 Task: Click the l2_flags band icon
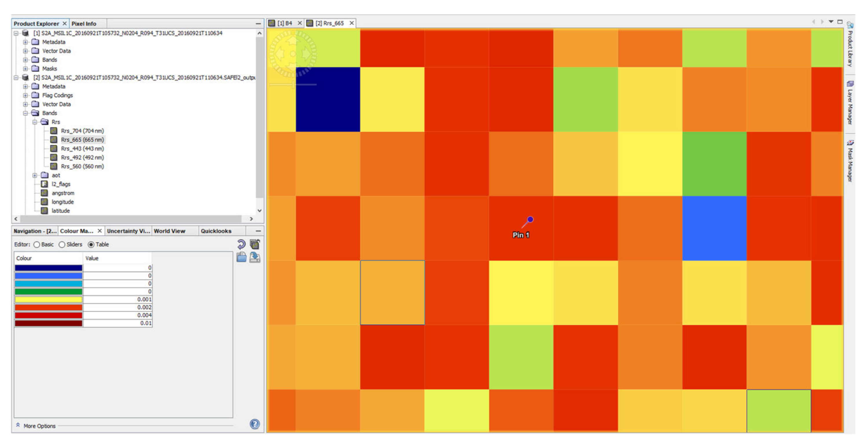(x=44, y=184)
